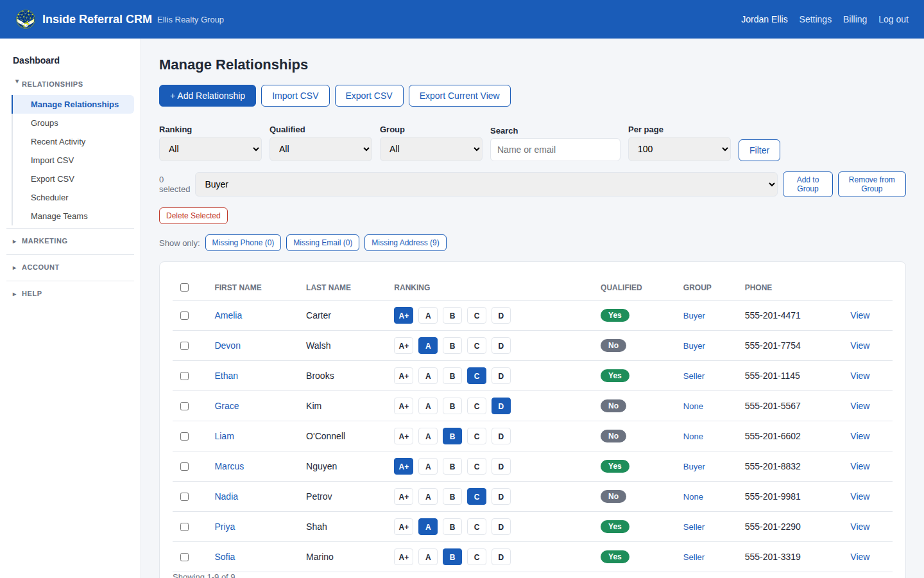Open the Ranking filter dropdown
Viewport: 924px width, 578px height.
point(210,149)
